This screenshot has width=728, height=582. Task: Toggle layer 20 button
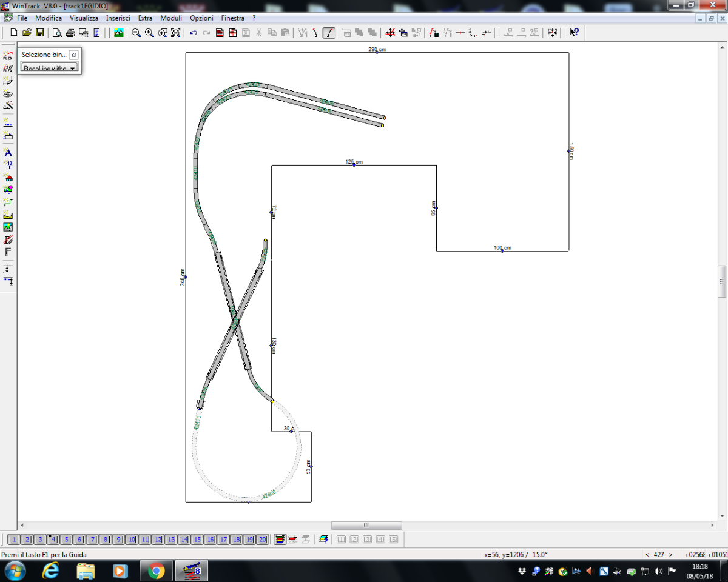pos(262,540)
